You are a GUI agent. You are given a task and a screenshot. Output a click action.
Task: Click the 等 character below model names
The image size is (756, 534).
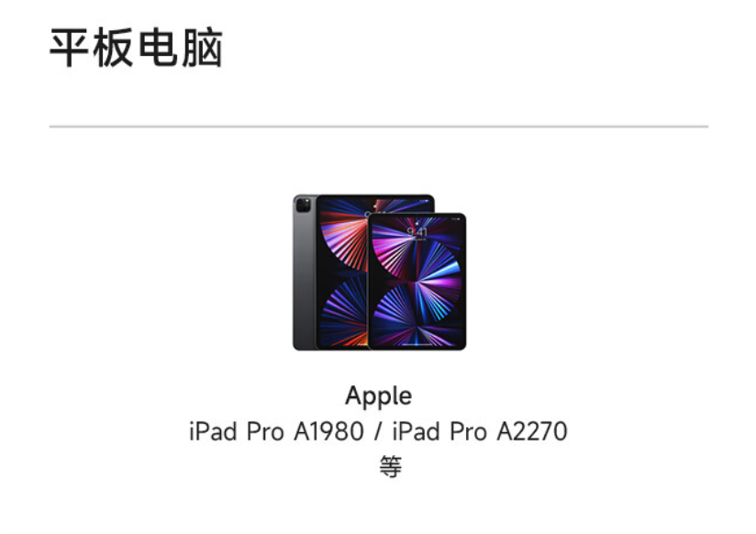click(391, 466)
